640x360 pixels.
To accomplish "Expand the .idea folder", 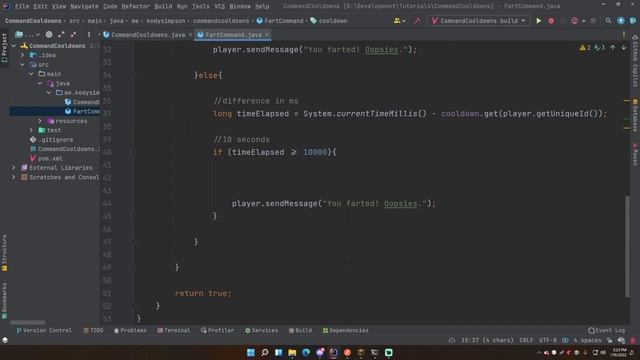I will (22, 55).
